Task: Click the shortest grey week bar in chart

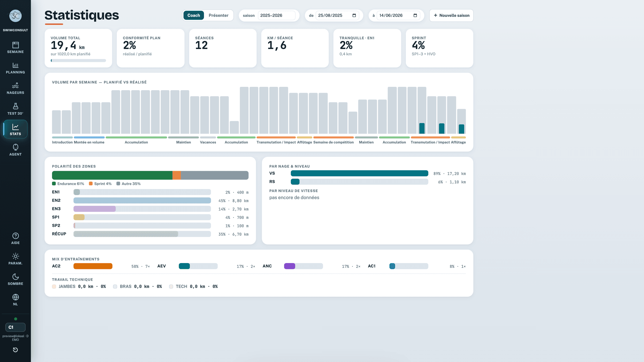Action: tap(234, 127)
